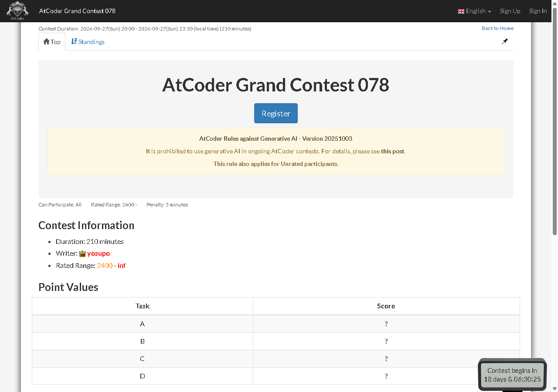The image size is (558, 392).
Task: Open the English language dropdown
Action: pyautogui.click(x=475, y=11)
